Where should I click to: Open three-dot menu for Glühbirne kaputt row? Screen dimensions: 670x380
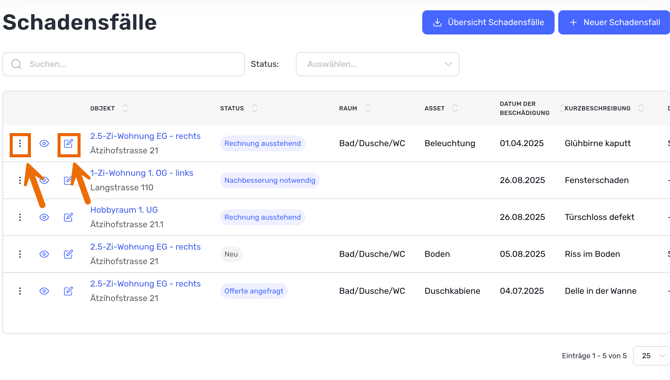coord(20,144)
